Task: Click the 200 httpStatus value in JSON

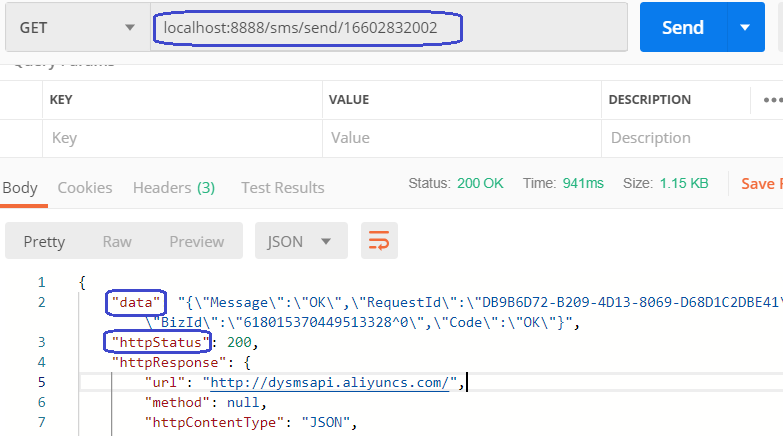Action: [239, 343]
